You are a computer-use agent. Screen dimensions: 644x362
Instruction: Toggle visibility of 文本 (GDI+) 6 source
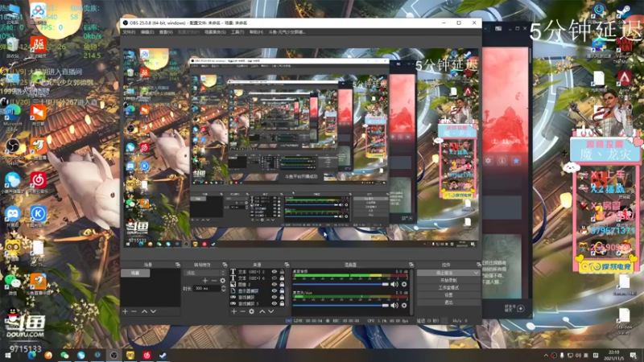[275, 278]
